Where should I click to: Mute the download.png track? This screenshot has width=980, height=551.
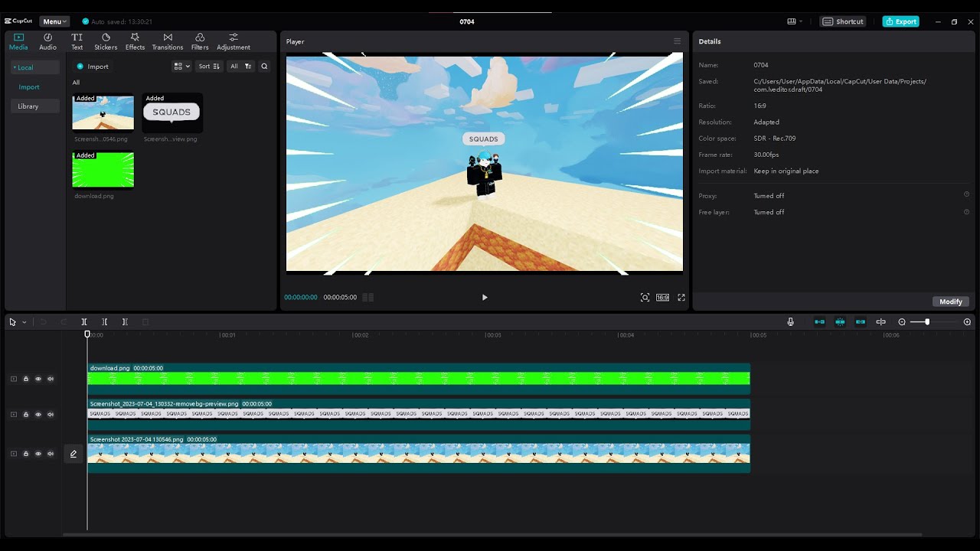coord(51,379)
